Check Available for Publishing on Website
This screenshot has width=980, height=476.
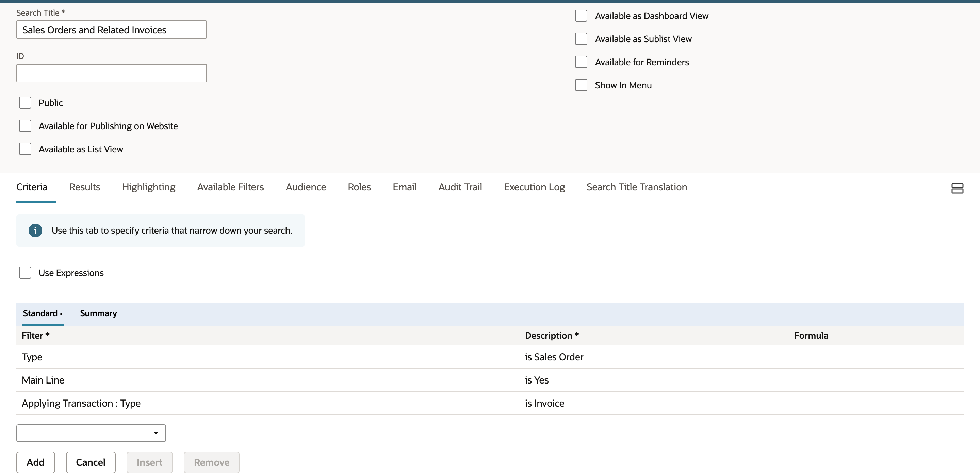click(25, 126)
